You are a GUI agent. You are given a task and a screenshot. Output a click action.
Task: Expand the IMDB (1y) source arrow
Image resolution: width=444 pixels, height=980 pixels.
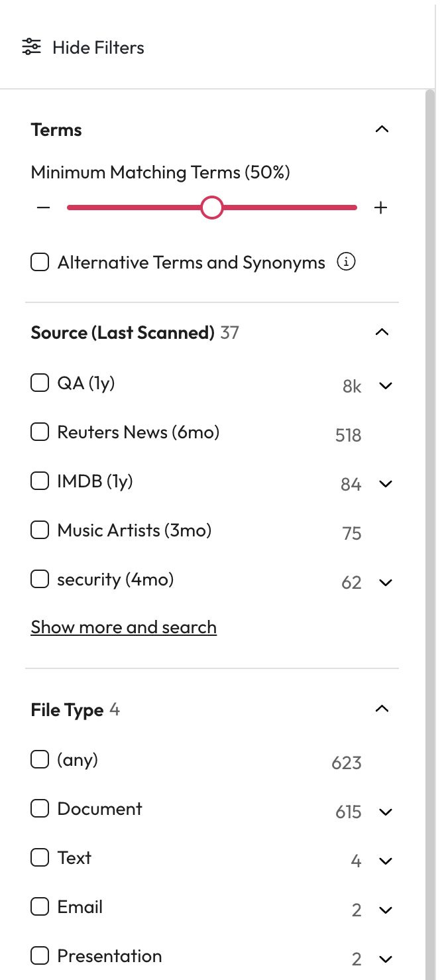pyautogui.click(x=386, y=484)
